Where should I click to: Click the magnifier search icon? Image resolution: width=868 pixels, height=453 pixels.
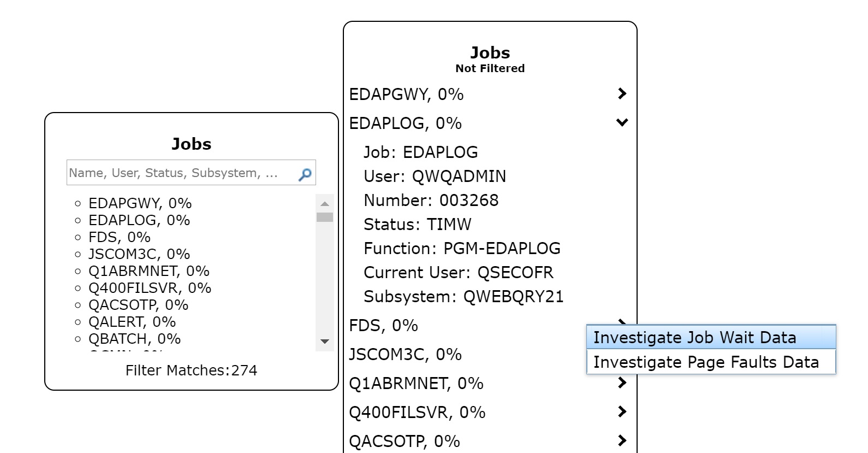point(305,174)
